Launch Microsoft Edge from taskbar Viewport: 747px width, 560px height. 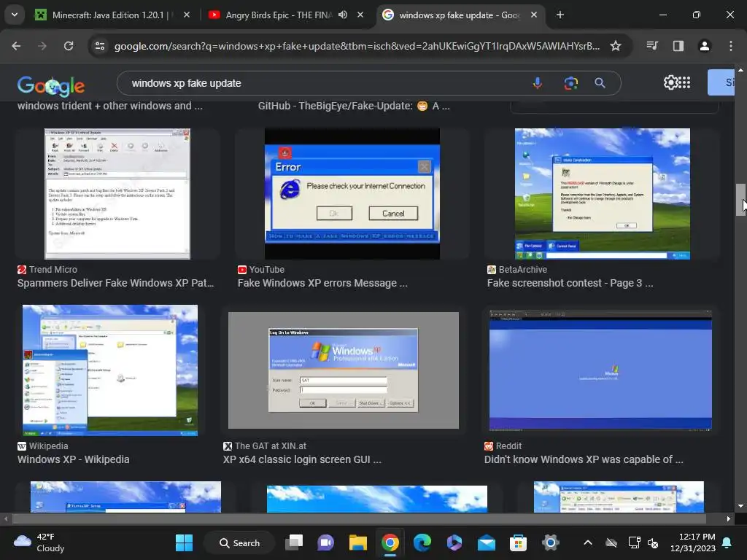click(x=422, y=542)
